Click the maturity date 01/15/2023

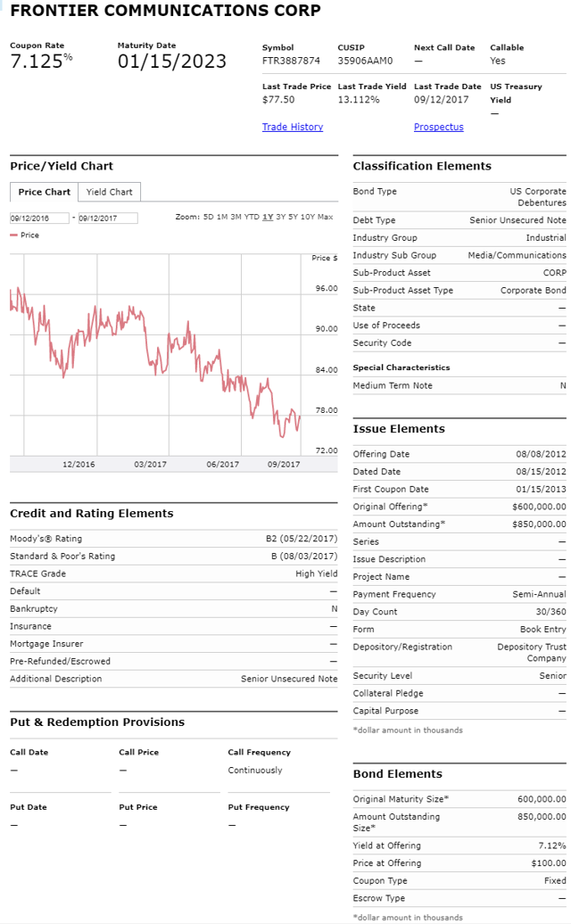pos(172,61)
